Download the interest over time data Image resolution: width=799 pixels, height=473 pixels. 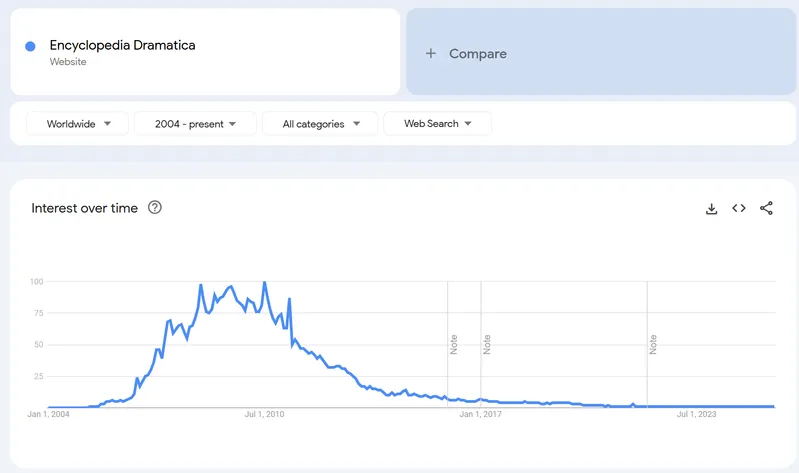point(711,208)
